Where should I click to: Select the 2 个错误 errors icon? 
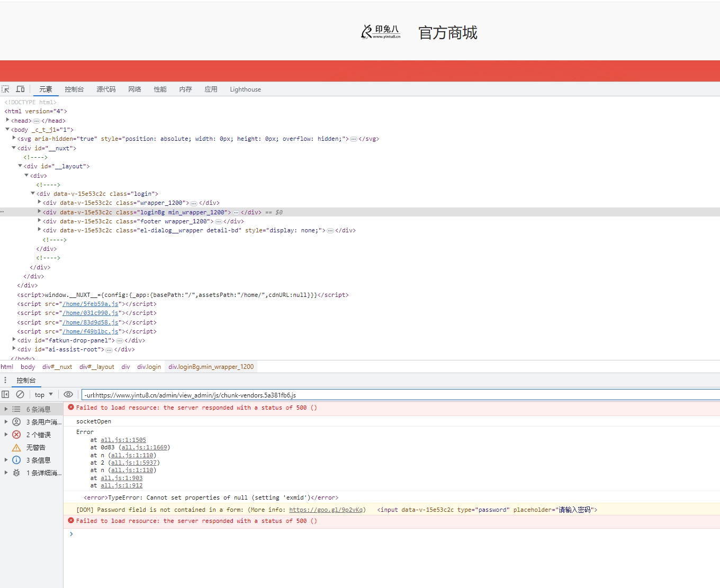[16, 435]
